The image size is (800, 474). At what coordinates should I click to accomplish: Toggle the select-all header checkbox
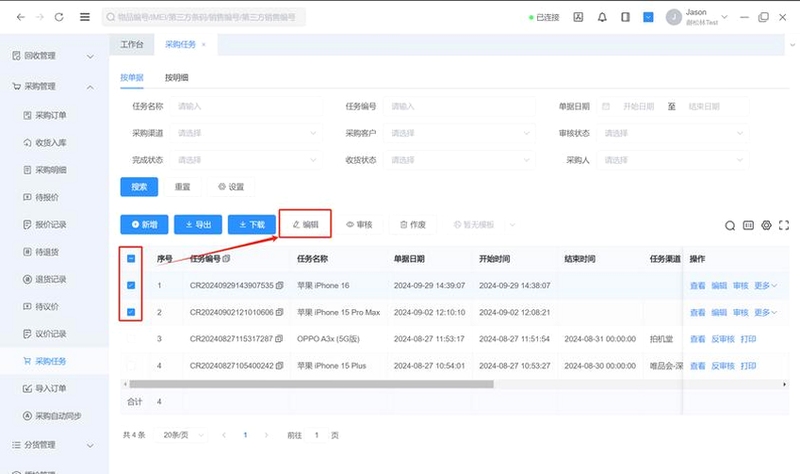pos(131,259)
